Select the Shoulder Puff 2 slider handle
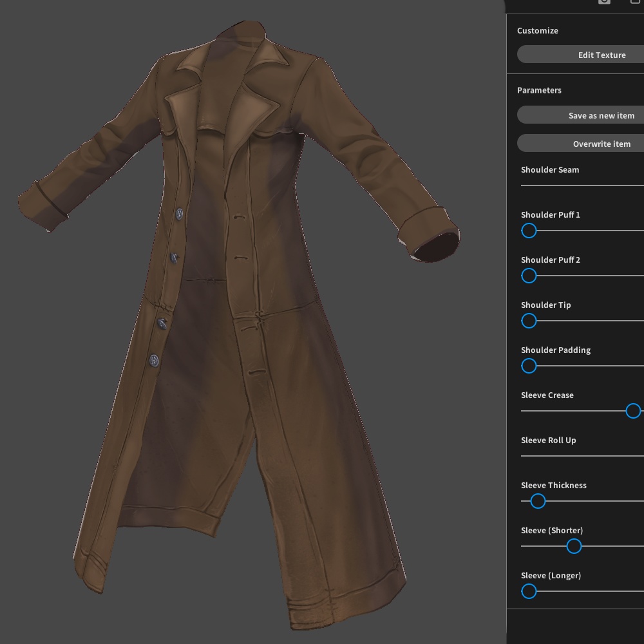 [529, 276]
